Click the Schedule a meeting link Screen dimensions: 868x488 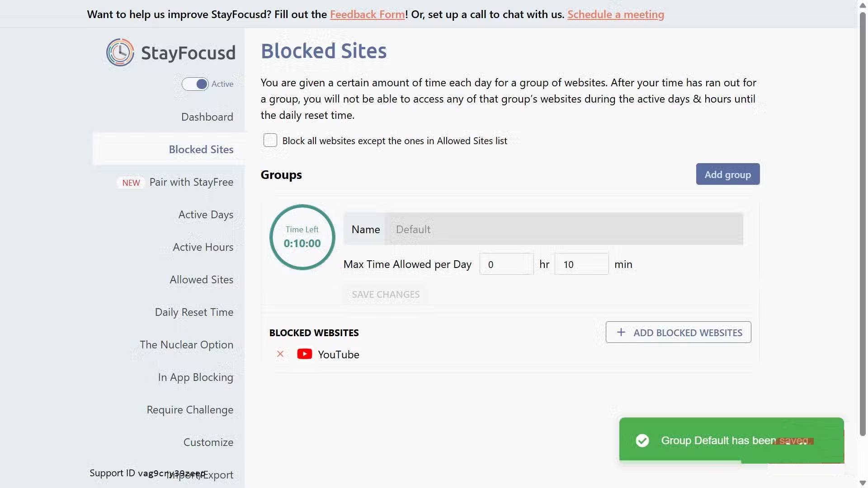pyautogui.click(x=615, y=14)
